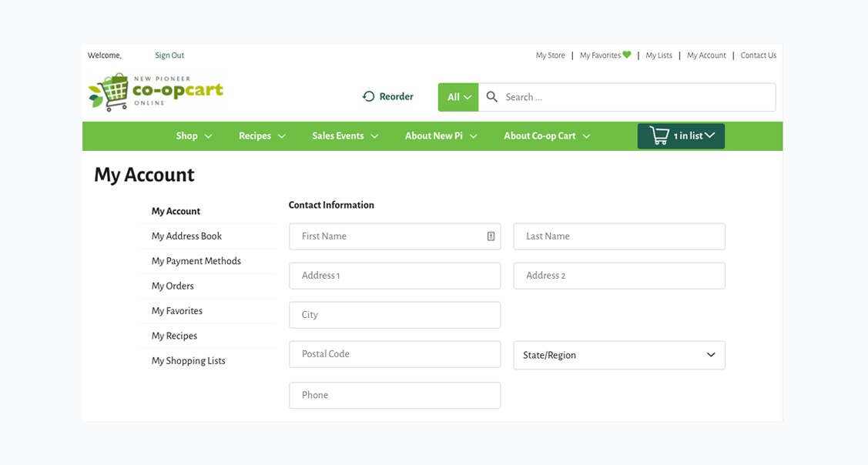
Task: Focus the Address 2 field
Action: [x=619, y=276]
